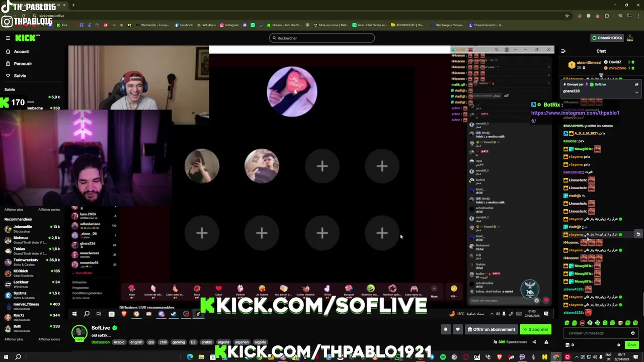This screenshot has width=644, height=362.
Task: Click the Obtenir KICKs button
Action: pos(607,38)
